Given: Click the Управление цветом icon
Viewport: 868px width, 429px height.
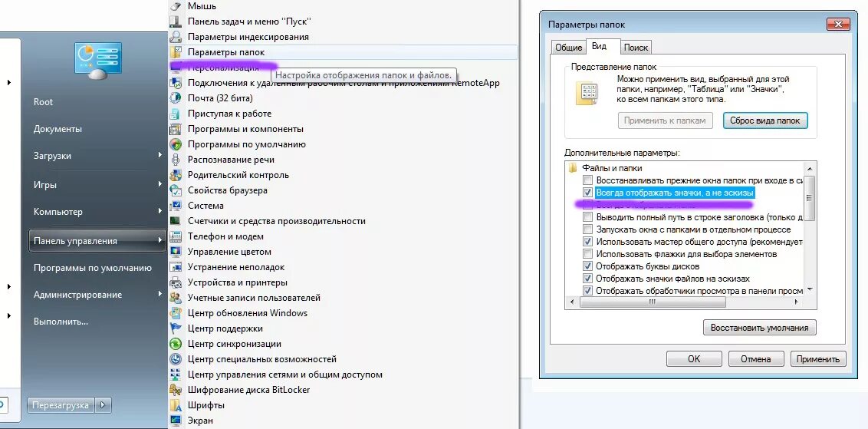Looking at the screenshot, I should (x=176, y=252).
